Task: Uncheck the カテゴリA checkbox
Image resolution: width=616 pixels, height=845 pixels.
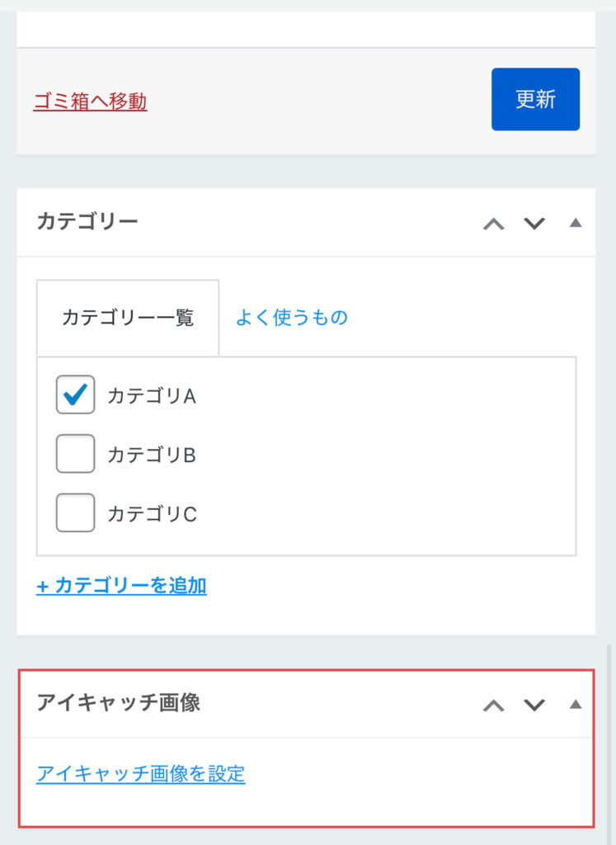Action: point(76,395)
